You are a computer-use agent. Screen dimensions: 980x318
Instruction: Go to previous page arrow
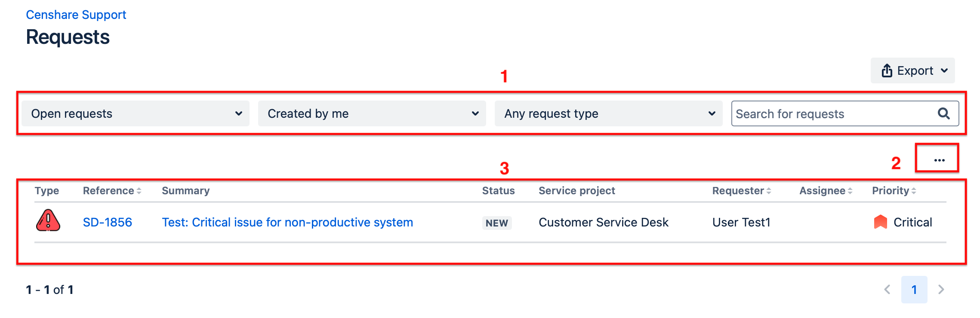[887, 290]
